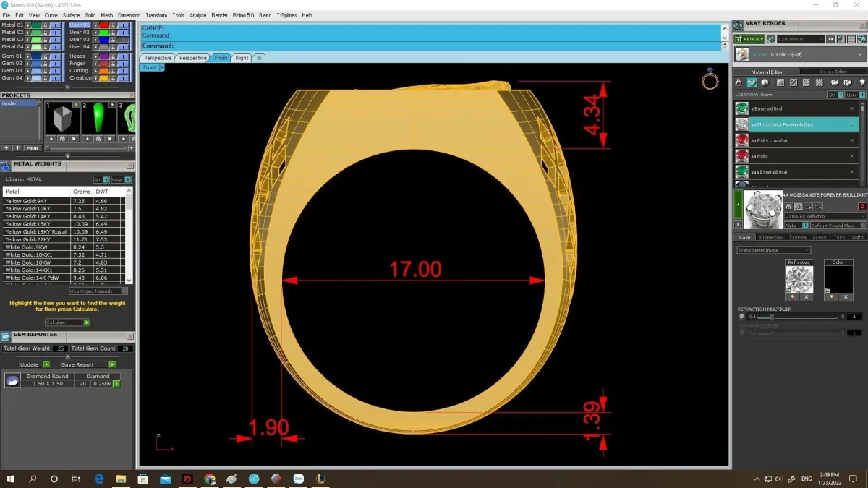Open the Complex Reflection dropdown
The height and width of the screenshot is (488, 868).
(825, 216)
